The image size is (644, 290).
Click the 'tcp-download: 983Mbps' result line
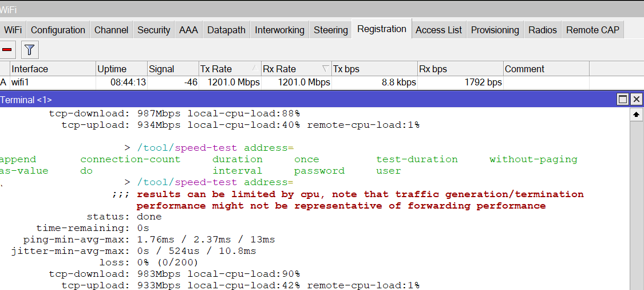click(x=175, y=273)
